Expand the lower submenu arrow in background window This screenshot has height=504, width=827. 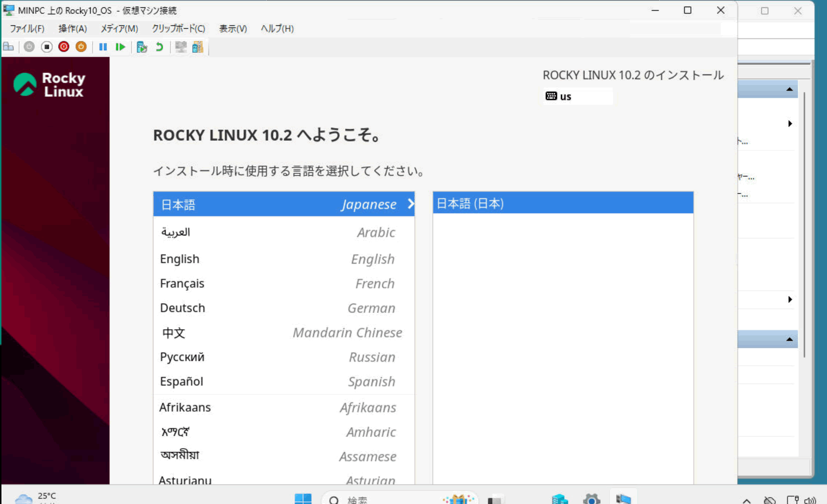tap(790, 299)
